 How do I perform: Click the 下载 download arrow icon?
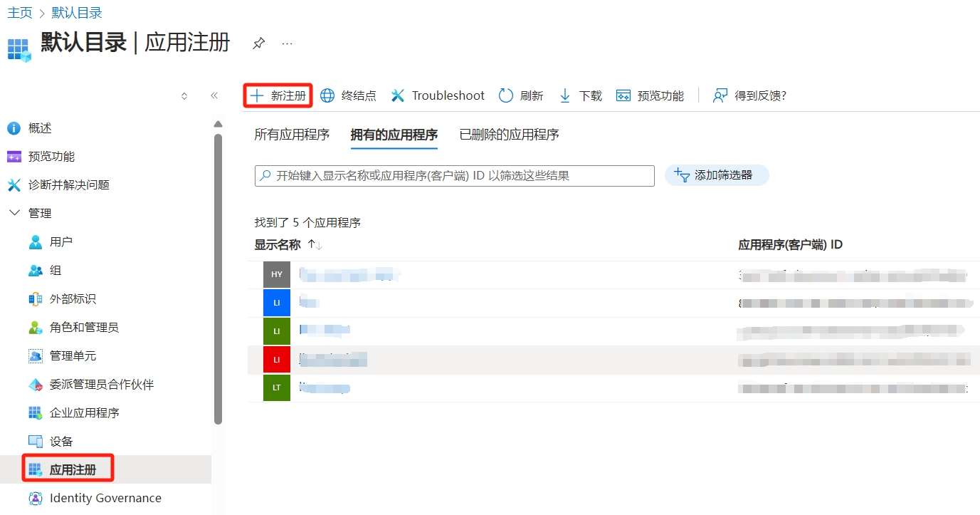pos(565,96)
